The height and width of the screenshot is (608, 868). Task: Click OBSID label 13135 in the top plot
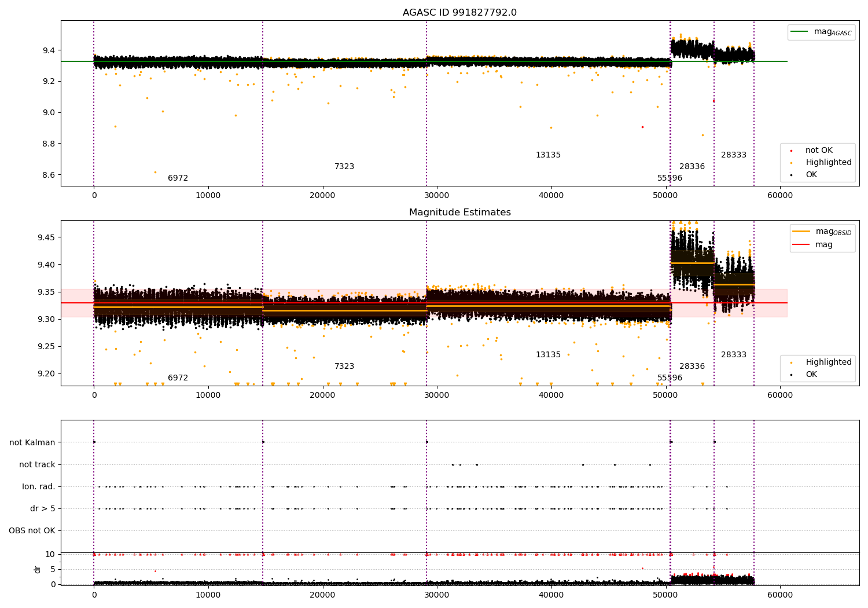[x=548, y=155]
